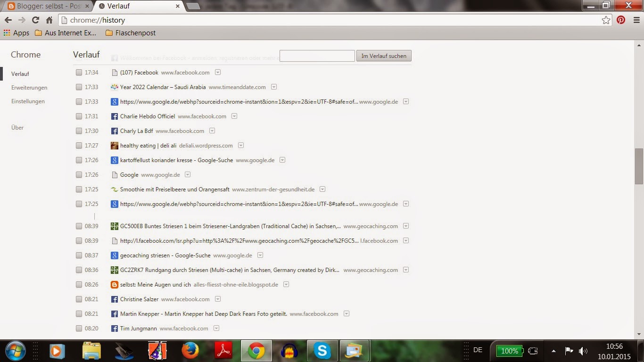Expand options for Year 2022 Calendar entry
The image size is (644, 362).
274,87
